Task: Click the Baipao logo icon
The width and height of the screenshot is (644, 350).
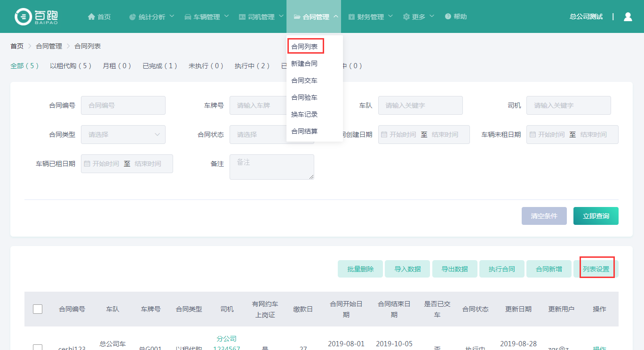Action: (23, 17)
